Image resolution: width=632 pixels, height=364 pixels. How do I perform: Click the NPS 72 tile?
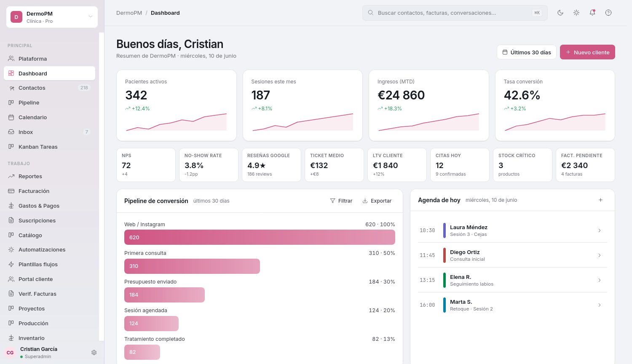pos(146,165)
